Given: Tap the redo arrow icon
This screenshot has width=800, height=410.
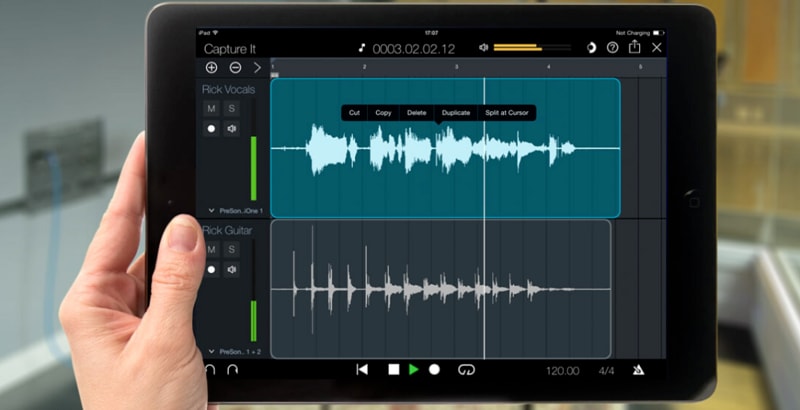Looking at the screenshot, I should (232, 370).
